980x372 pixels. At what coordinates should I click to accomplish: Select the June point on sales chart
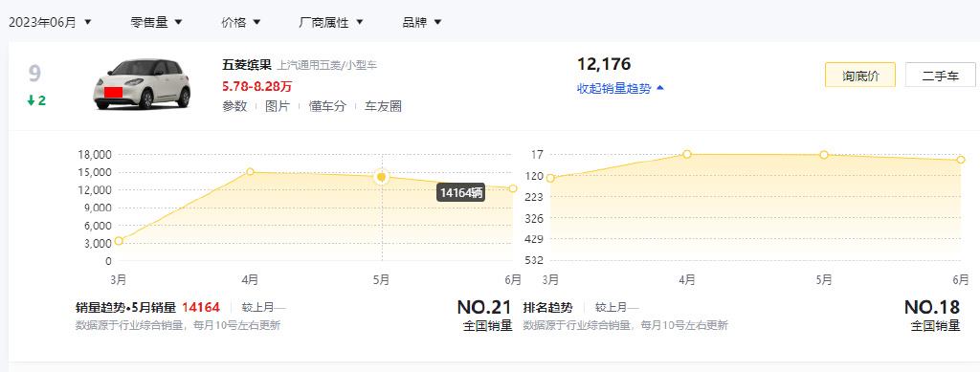(x=513, y=187)
